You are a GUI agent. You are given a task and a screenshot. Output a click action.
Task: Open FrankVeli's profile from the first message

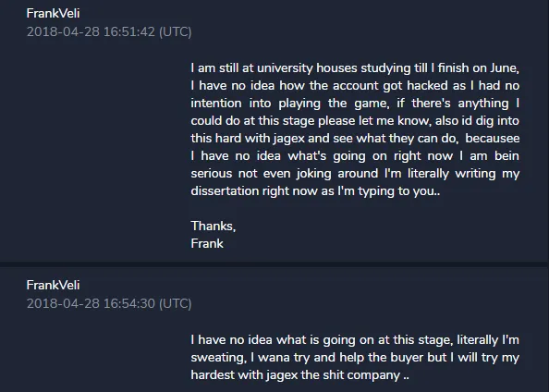click(53, 13)
